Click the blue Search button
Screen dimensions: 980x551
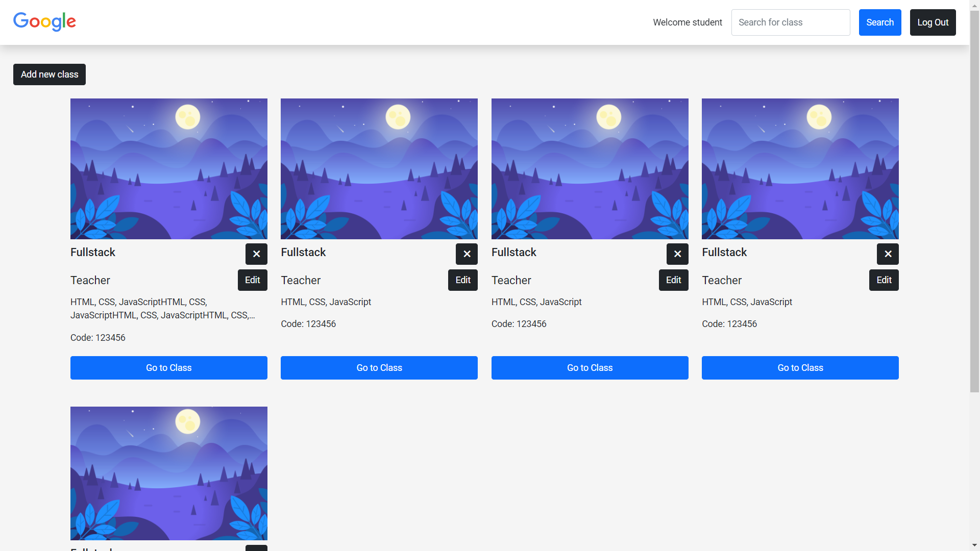[x=879, y=22]
